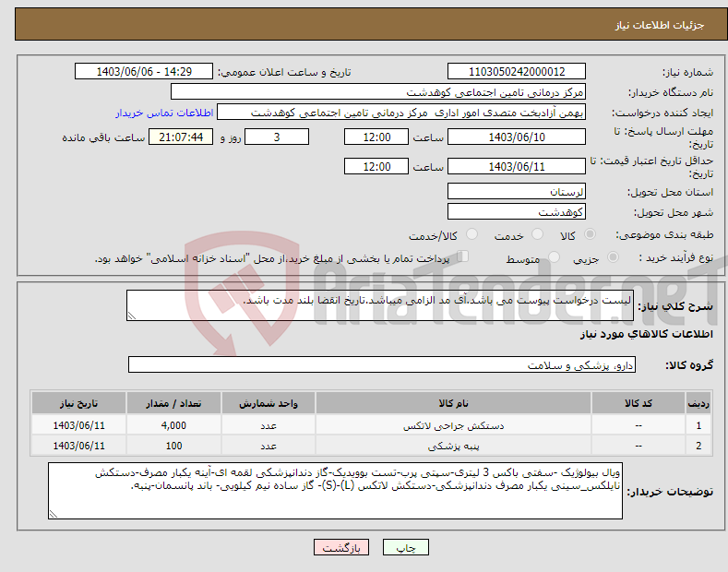The height and width of the screenshot is (572, 728).
Task: Click the طبقه بندی موضوعی label
Action: (664, 234)
